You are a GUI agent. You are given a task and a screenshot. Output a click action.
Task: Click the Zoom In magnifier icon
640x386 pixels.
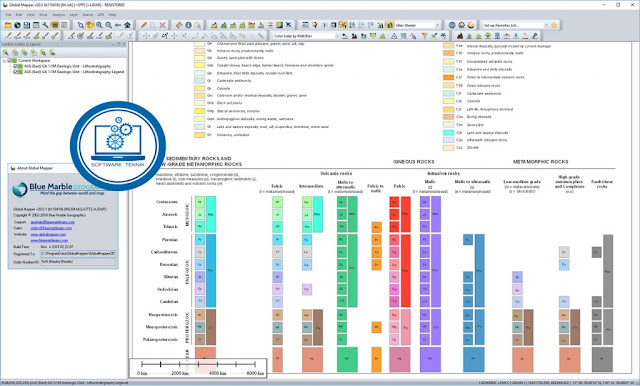(x=99, y=25)
